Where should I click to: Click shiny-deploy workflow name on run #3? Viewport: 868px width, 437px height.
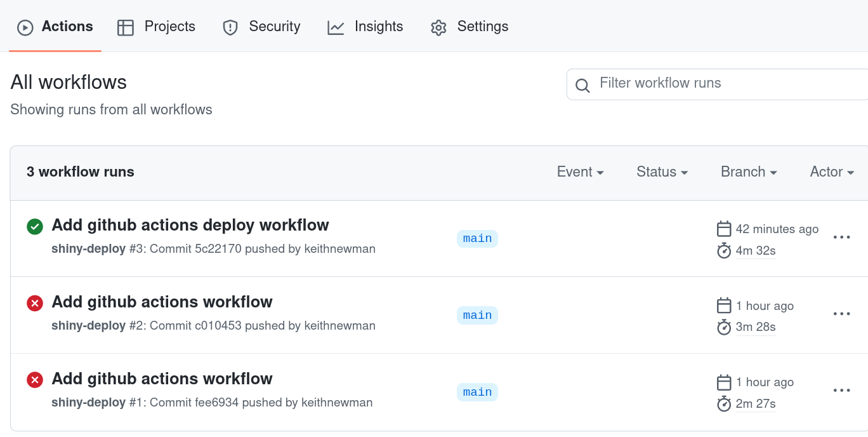click(x=89, y=249)
